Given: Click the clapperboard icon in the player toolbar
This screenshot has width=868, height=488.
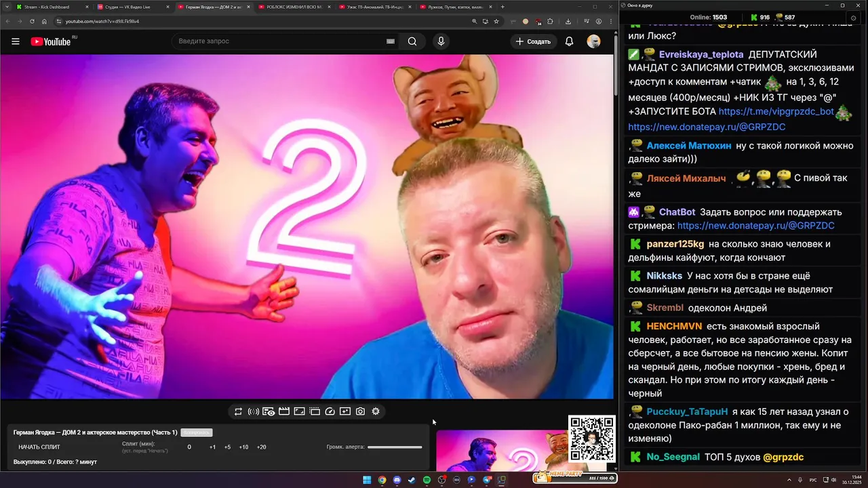Looking at the screenshot, I should 284,411.
